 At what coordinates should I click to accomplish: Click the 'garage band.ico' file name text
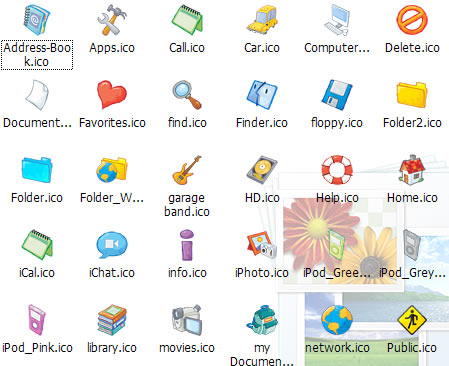pos(187,205)
